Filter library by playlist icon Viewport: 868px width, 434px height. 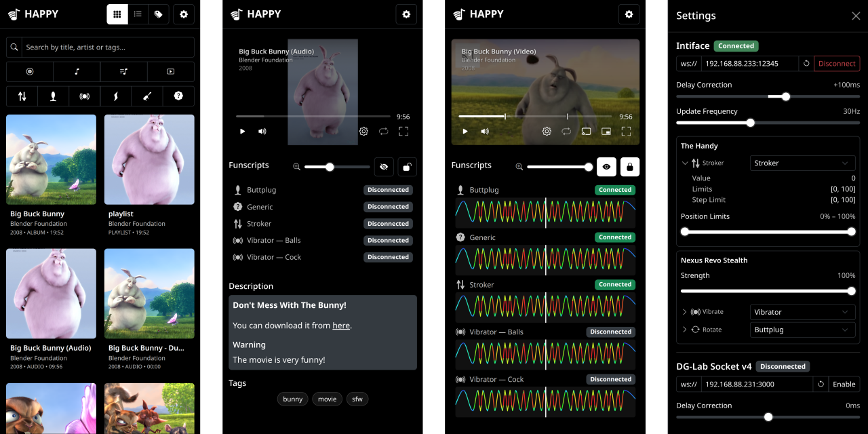coord(123,72)
